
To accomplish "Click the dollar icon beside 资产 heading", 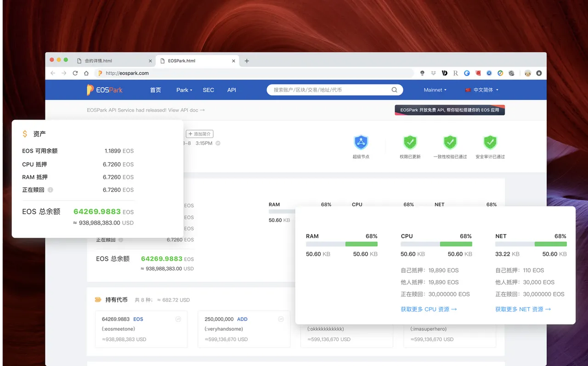I will tap(25, 134).
